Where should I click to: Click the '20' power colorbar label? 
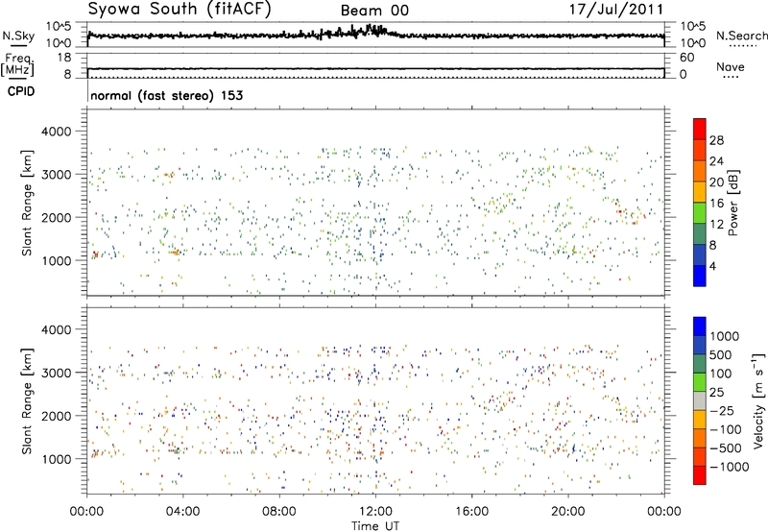[x=716, y=182]
